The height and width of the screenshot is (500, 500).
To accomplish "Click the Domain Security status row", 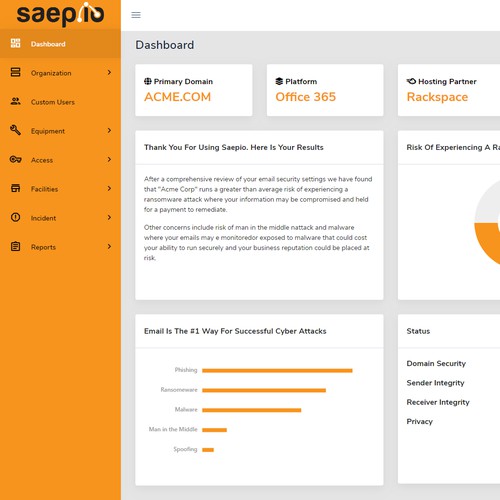I will [436, 363].
